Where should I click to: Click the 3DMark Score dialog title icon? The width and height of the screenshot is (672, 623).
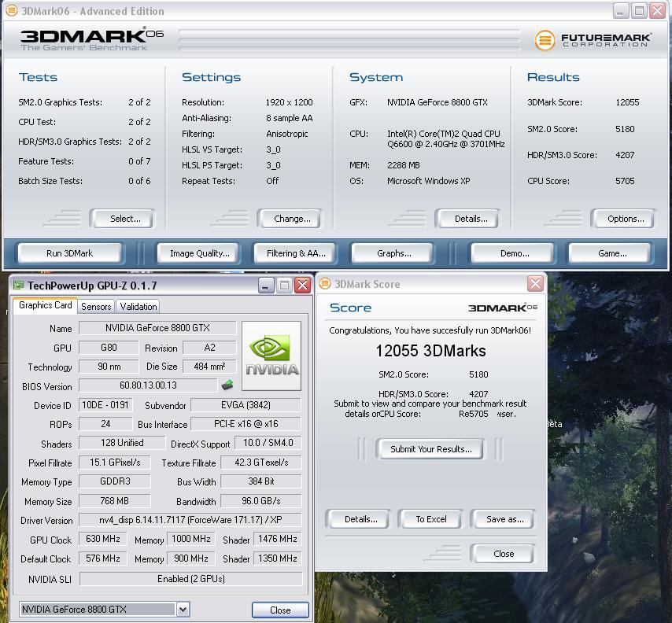click(325, 284)
